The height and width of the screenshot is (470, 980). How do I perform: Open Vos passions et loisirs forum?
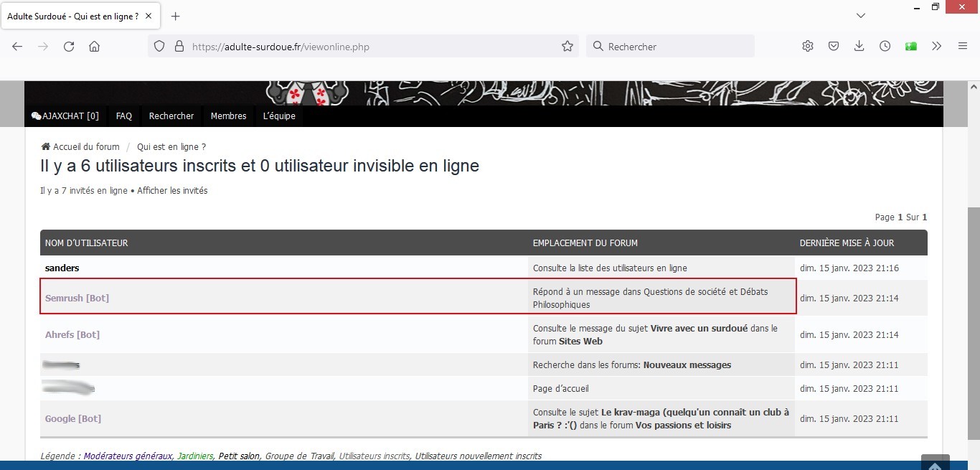pos(683,425)
